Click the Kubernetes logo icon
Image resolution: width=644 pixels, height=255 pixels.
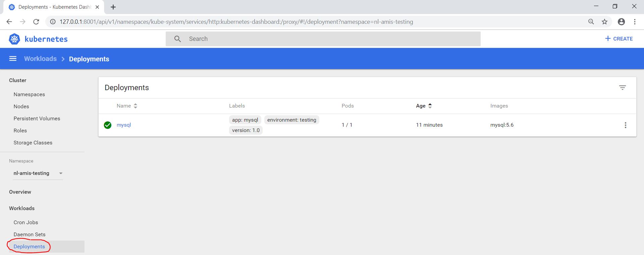(14, 39)
